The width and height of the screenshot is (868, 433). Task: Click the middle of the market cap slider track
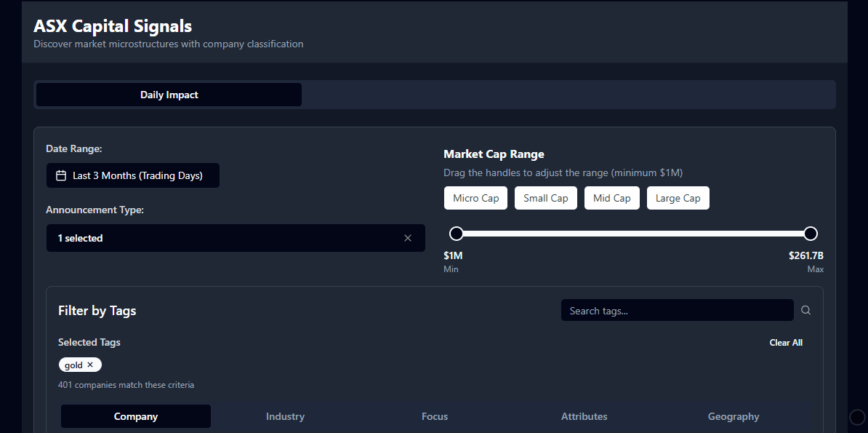(x=633, y=234)
